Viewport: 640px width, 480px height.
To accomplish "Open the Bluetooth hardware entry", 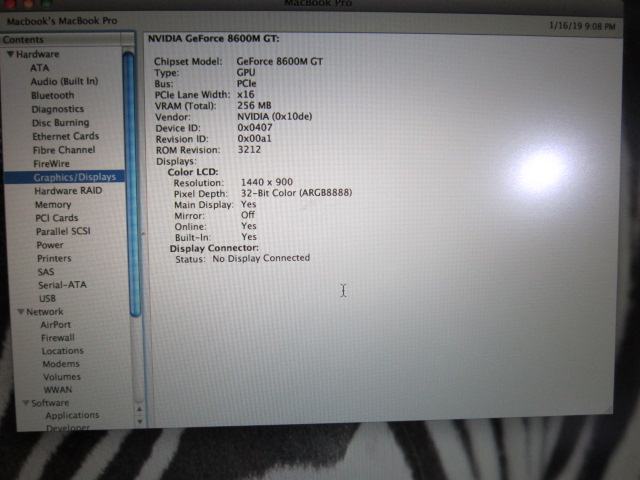I will click(x=53, y=95).
